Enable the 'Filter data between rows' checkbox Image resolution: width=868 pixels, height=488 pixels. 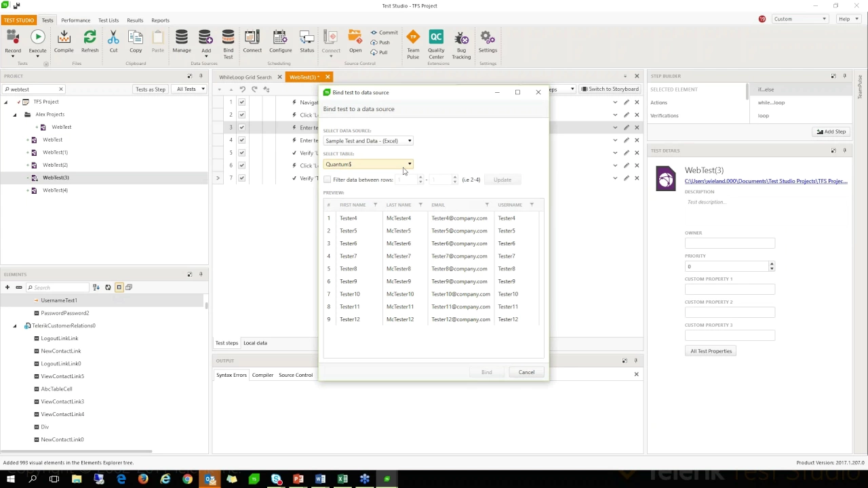(x=328, y=180)
